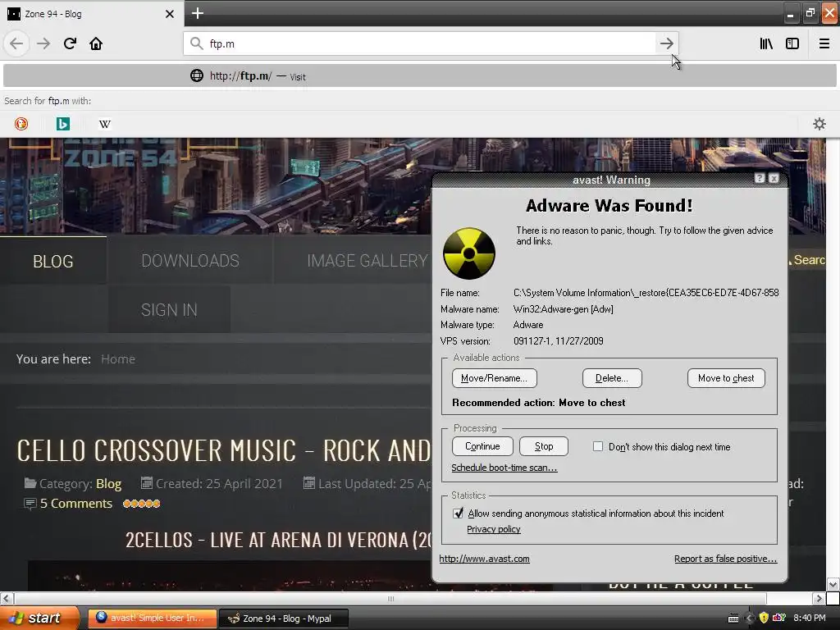The width and height of the screenshot is (840, 630).
Task: Uncheck Allow sending anonymous statistical information
Action: pos(458,514)
